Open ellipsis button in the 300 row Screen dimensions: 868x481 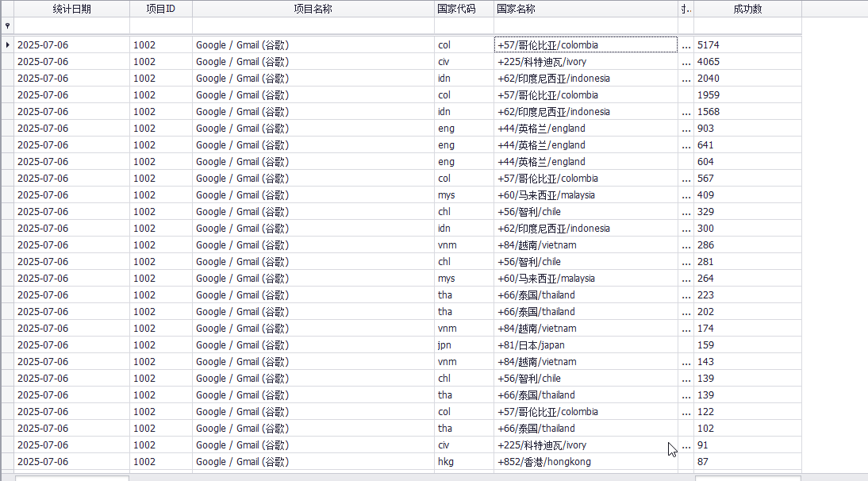[686, 228]
